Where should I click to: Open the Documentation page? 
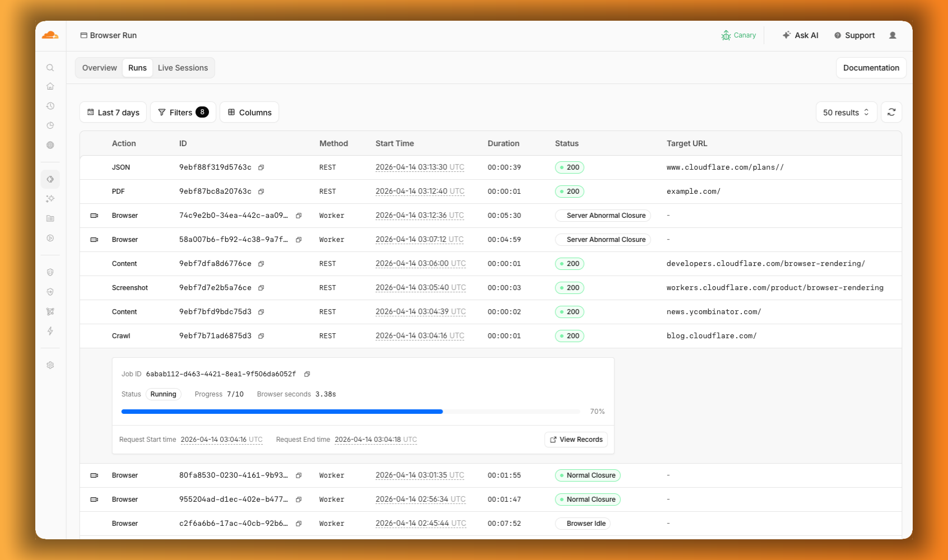pyautogui.click(x=871, y=68)
